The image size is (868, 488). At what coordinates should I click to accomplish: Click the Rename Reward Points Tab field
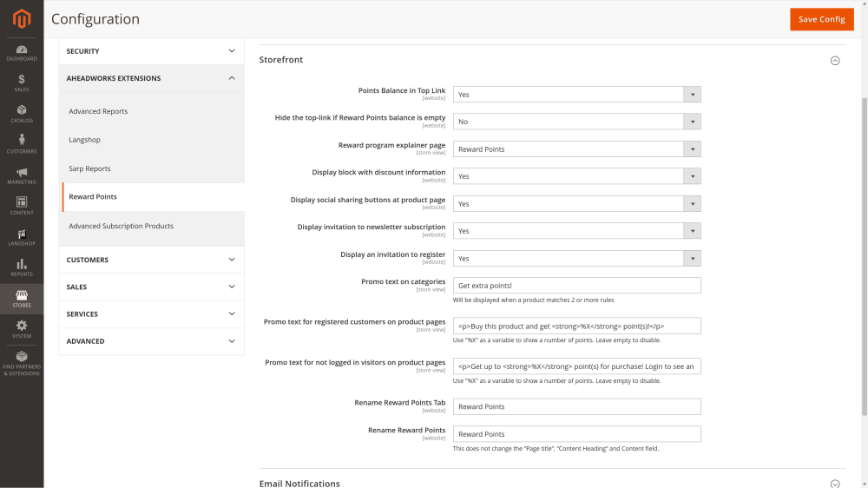point(577,406)
